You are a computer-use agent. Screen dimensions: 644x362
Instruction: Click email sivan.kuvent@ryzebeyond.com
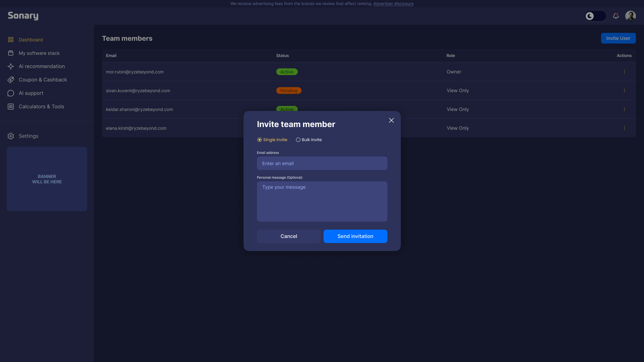[x=138, y=90]
